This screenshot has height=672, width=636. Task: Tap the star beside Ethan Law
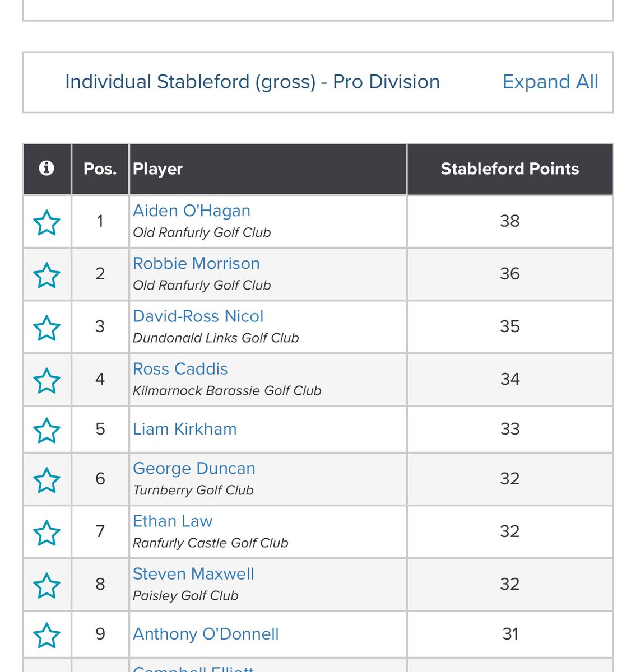pyautogui.click(x=47, y=533)
